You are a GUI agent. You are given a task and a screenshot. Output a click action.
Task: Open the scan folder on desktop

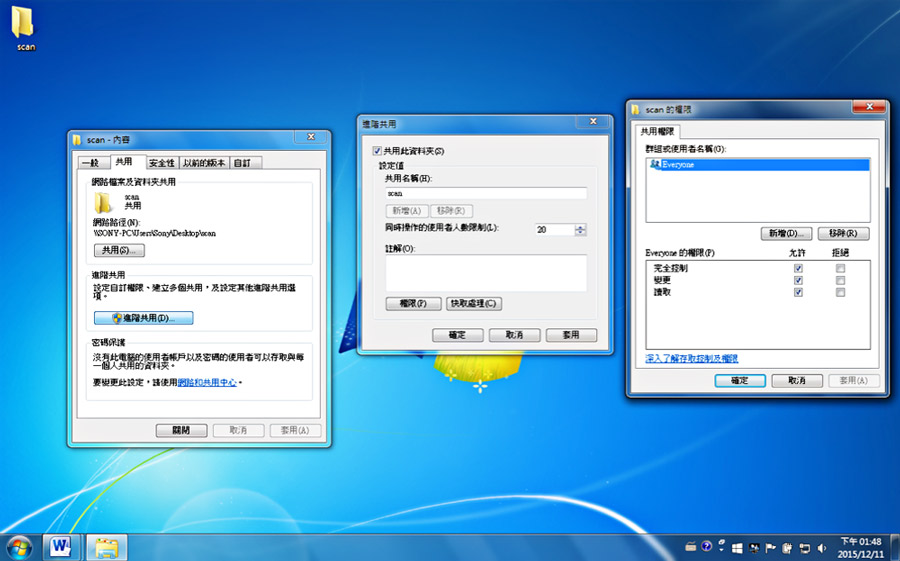24,29
